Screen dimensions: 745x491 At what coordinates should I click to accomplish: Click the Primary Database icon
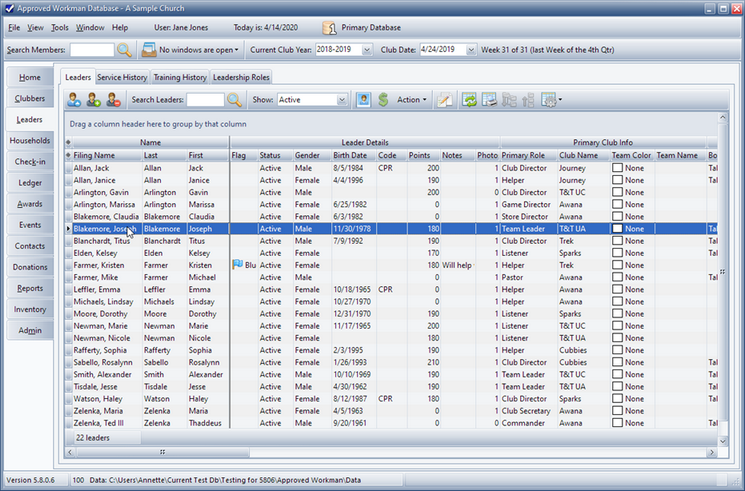329,28
